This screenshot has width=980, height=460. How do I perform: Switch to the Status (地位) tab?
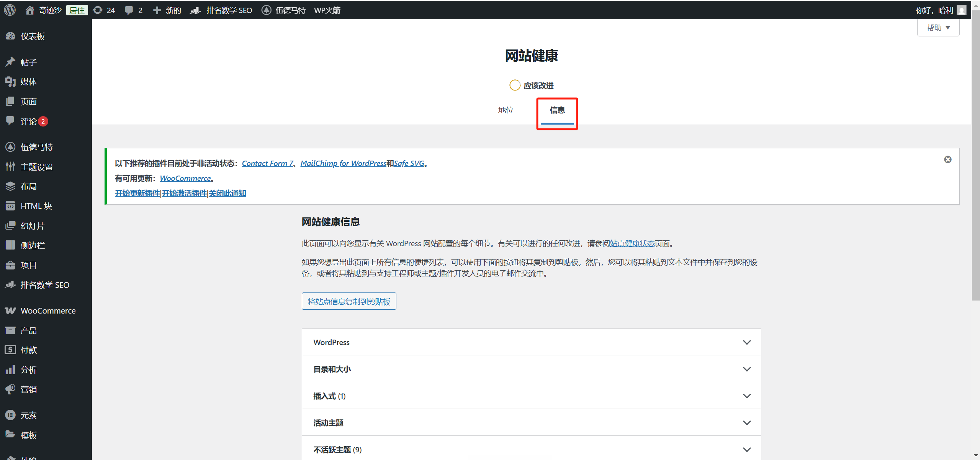pyautogui.click(x=505, y=110)
